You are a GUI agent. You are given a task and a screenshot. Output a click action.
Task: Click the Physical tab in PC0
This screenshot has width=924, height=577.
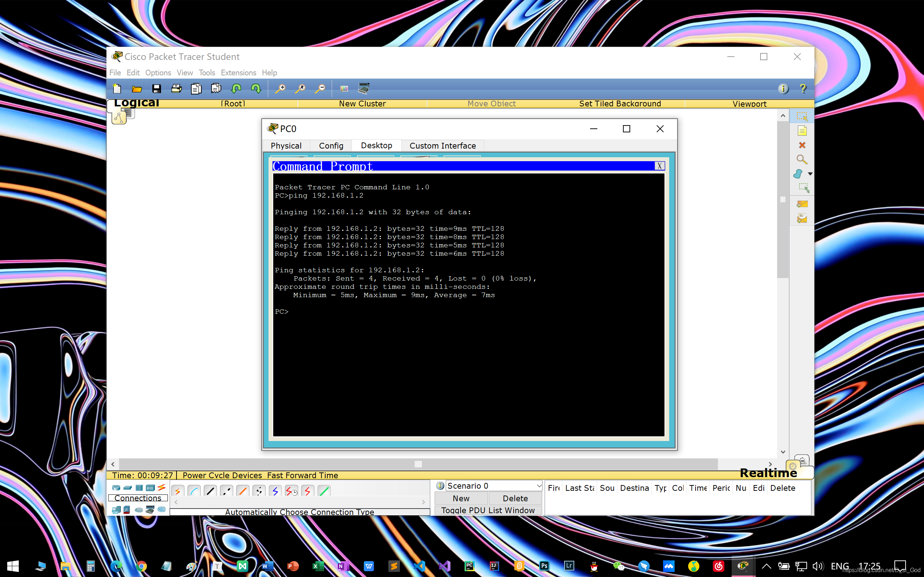(286, 146)
